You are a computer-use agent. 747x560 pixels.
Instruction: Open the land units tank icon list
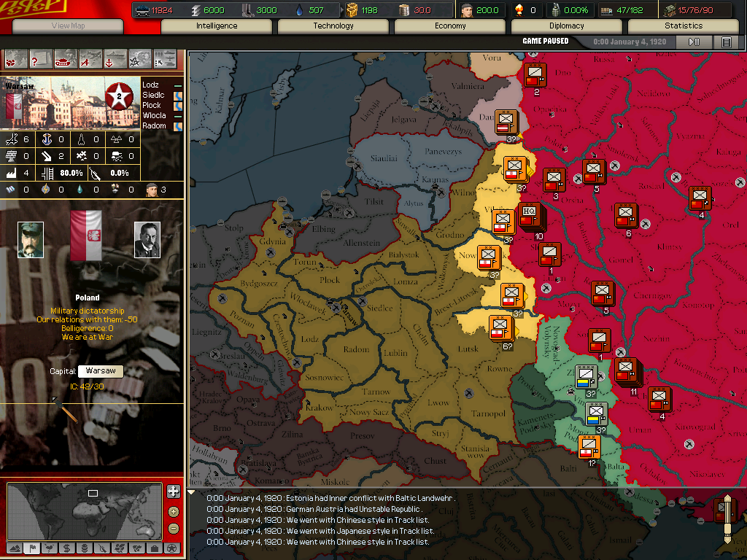[x=66, y=58]
